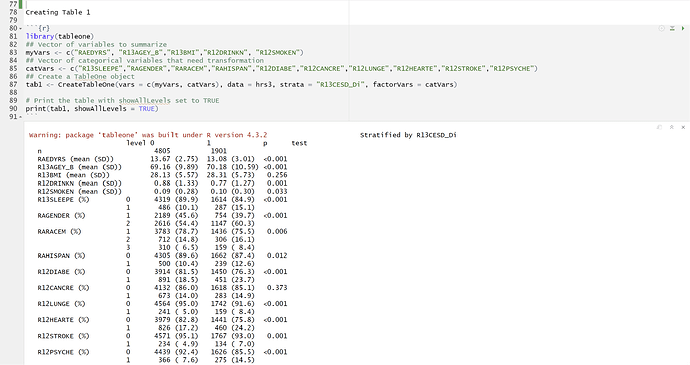
Task: Click comment '# Print the table with showAllLevels'
Action: coord(98,101)
